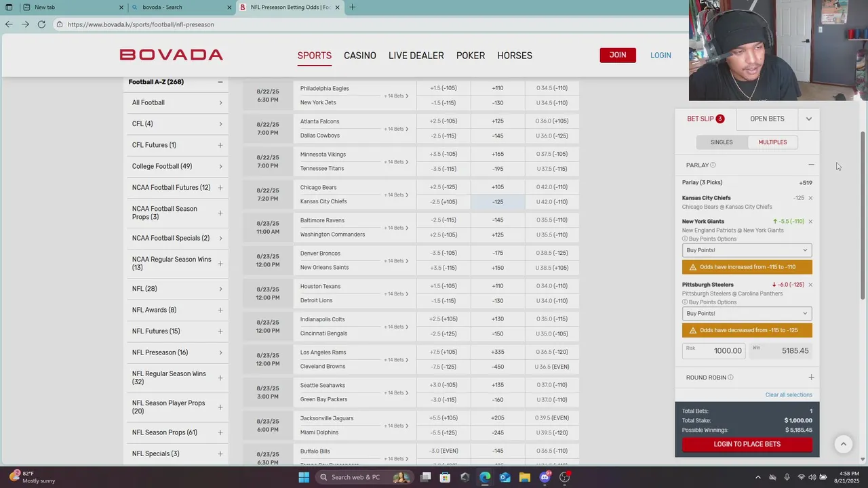Click the Bovada logo
The image size is (868, 488).
click(171, 55)
